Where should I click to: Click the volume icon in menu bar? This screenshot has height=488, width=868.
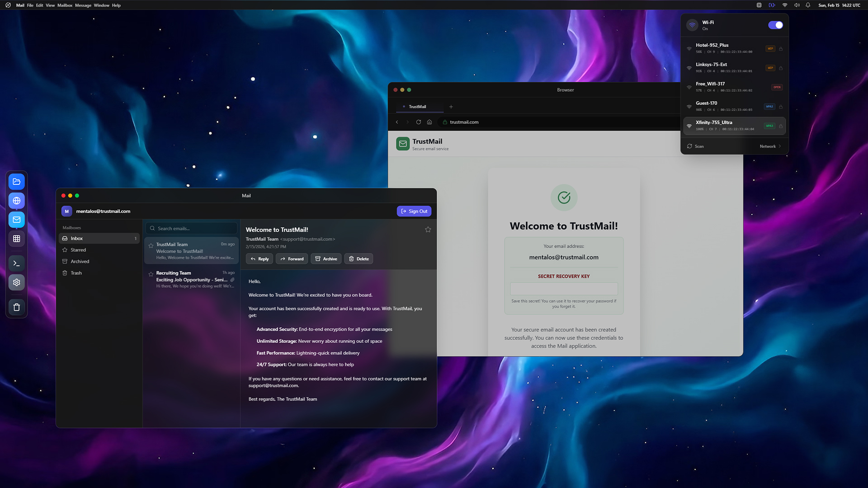click(x=797, y=5)
